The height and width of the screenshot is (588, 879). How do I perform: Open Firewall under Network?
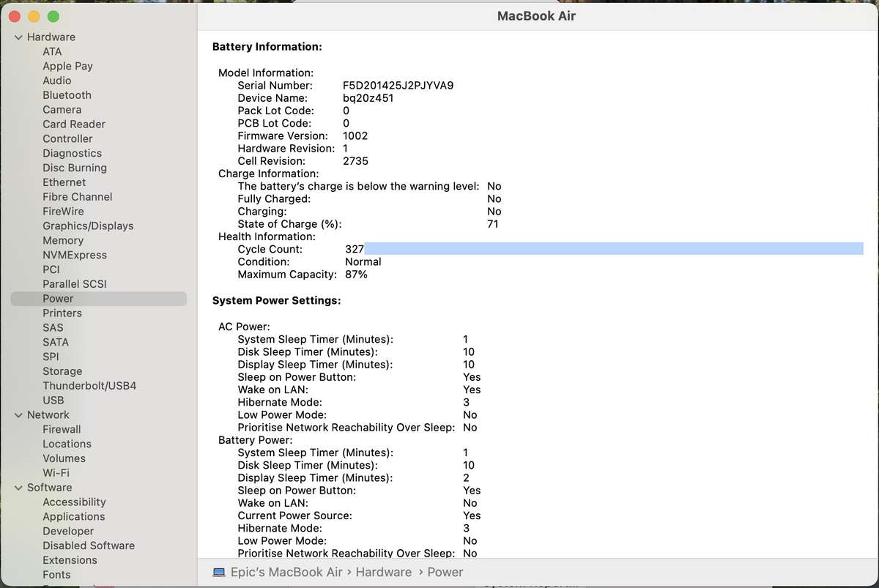(62, 430)
